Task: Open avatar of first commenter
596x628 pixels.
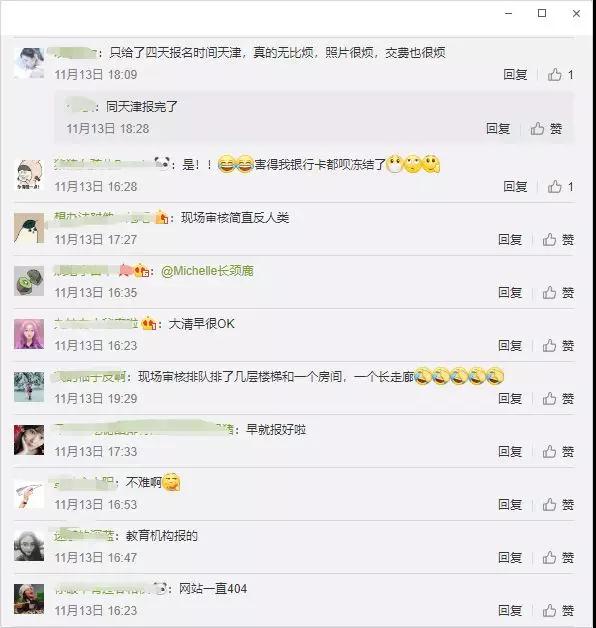Action: pyautogui.click(x=29, y=63)
